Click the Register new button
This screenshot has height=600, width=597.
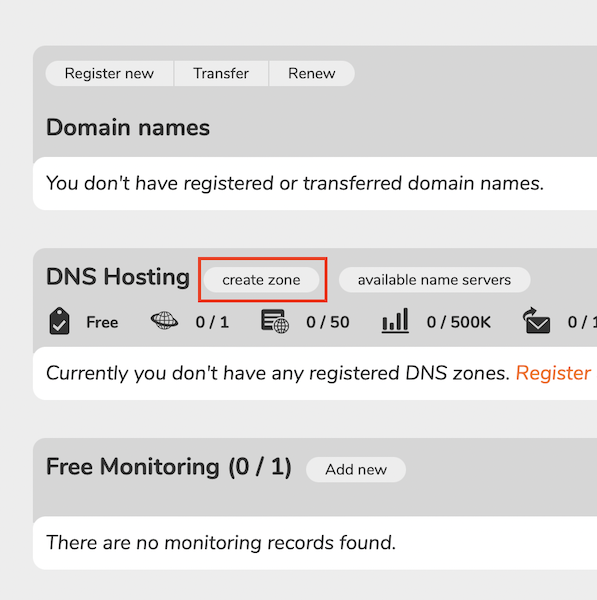(109, 73)
